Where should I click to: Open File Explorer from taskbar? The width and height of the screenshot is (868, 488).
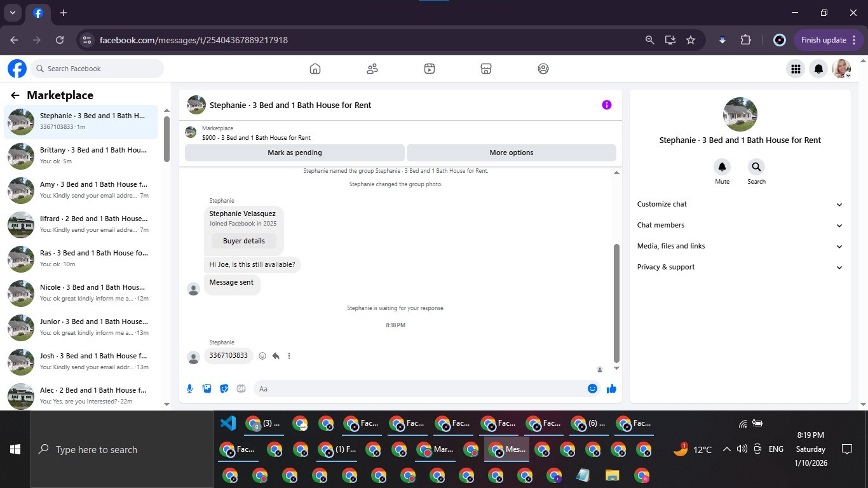pyautogui.click(x=612, y=475)
